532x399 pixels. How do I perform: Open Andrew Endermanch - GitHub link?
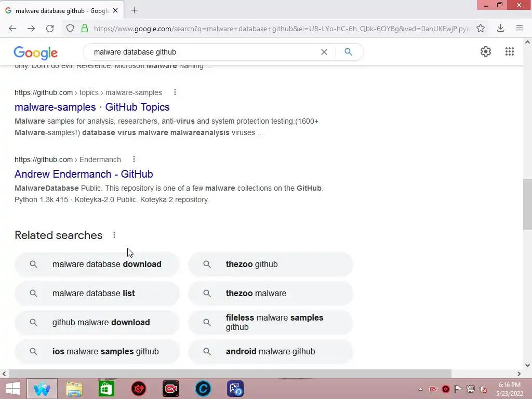tap(84, 174)
